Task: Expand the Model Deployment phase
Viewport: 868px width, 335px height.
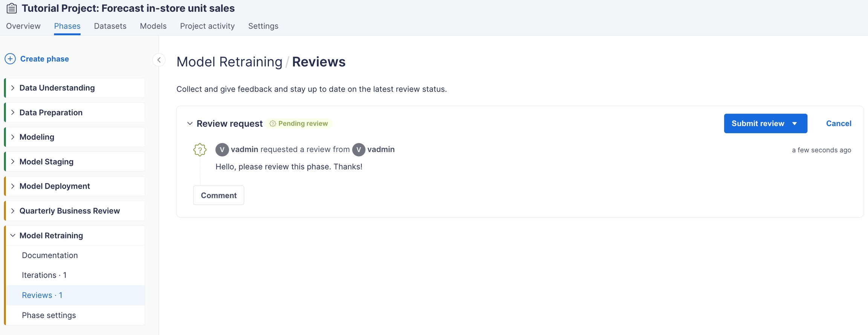Action: 13,186
